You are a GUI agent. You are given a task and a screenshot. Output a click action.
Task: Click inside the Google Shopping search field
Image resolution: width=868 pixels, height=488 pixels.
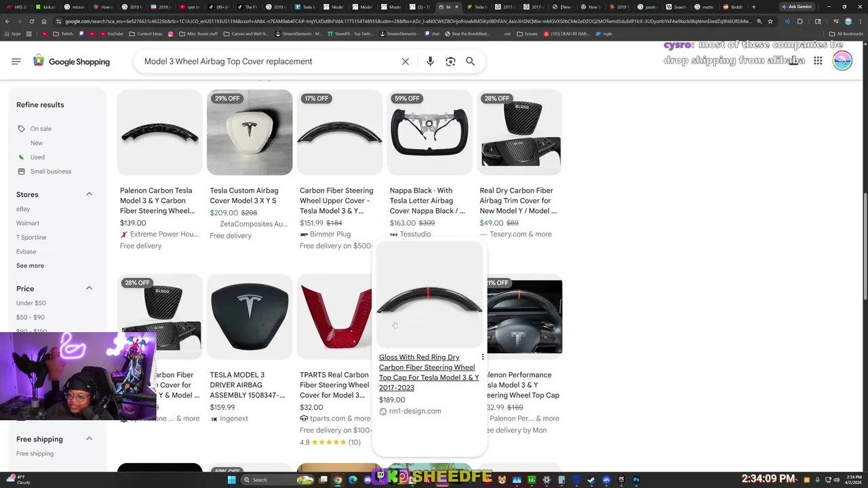268,61
